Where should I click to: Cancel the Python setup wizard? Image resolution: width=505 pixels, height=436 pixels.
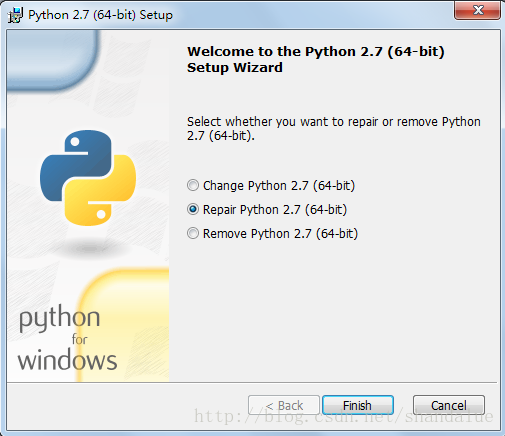449,405
